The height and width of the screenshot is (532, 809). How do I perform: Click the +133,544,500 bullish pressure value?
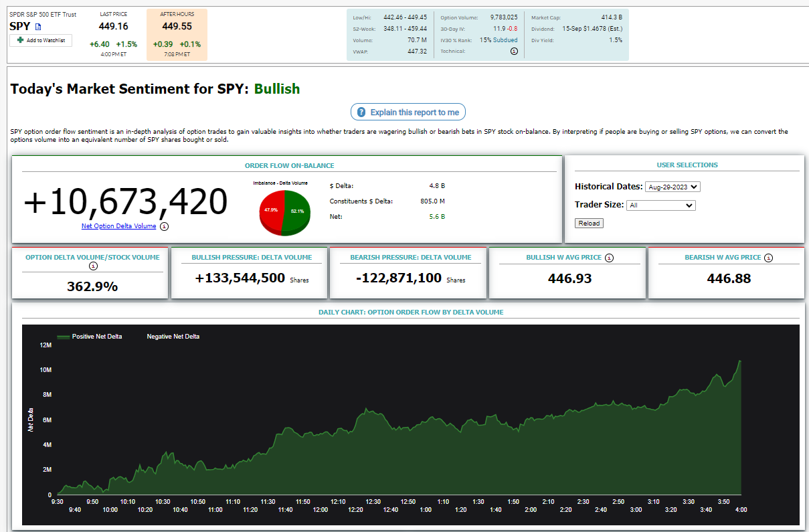coord(240,278)
